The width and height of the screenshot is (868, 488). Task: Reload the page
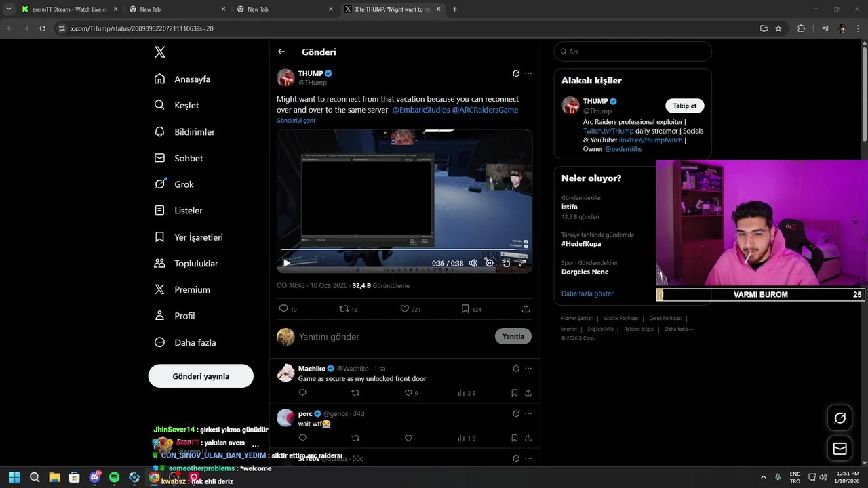(x=42, y=28)
